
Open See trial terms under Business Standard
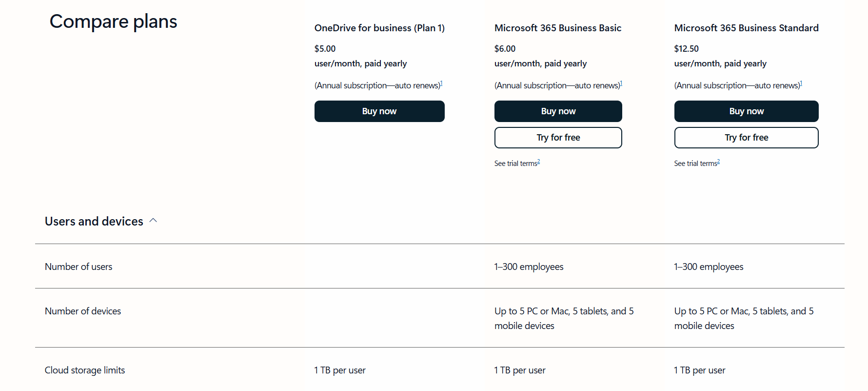[694, 163]
